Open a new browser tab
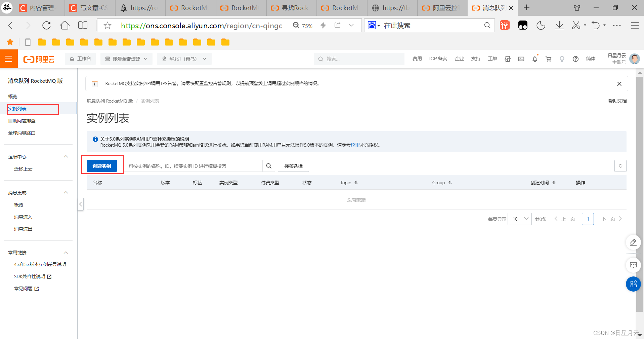The image size is (644, 339). 526,8
